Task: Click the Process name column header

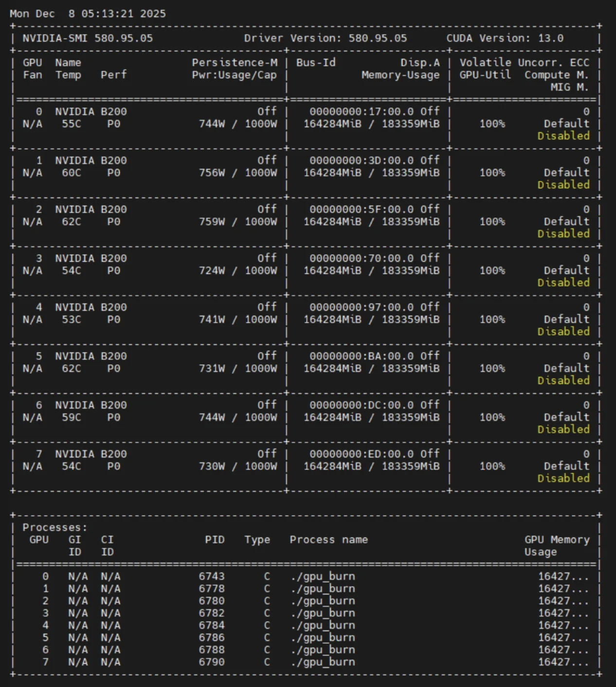Action: point(328,540)
